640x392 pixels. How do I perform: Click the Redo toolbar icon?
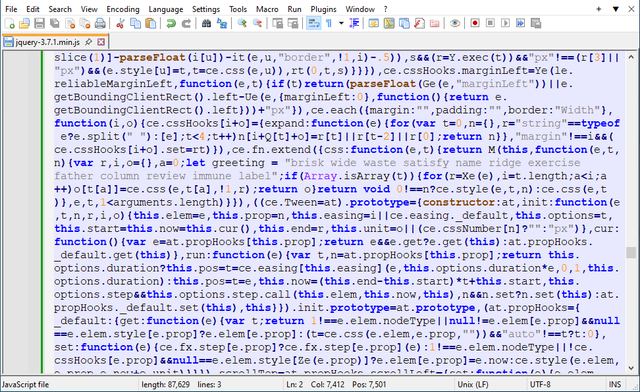[x=186, y=23]
